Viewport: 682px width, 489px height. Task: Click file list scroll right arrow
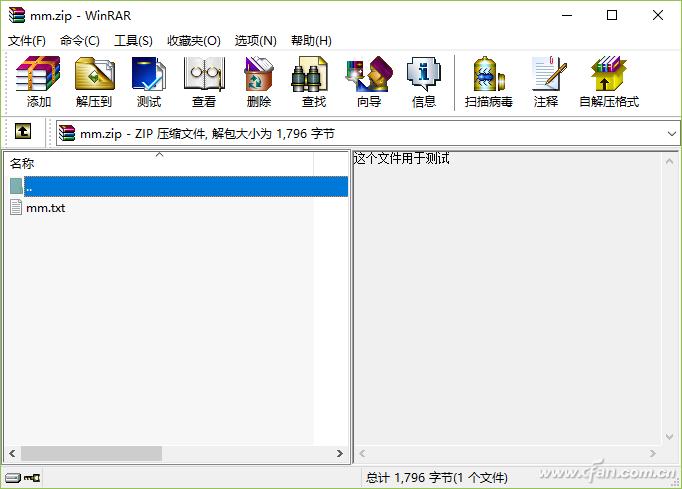click(x=340, y=453)
